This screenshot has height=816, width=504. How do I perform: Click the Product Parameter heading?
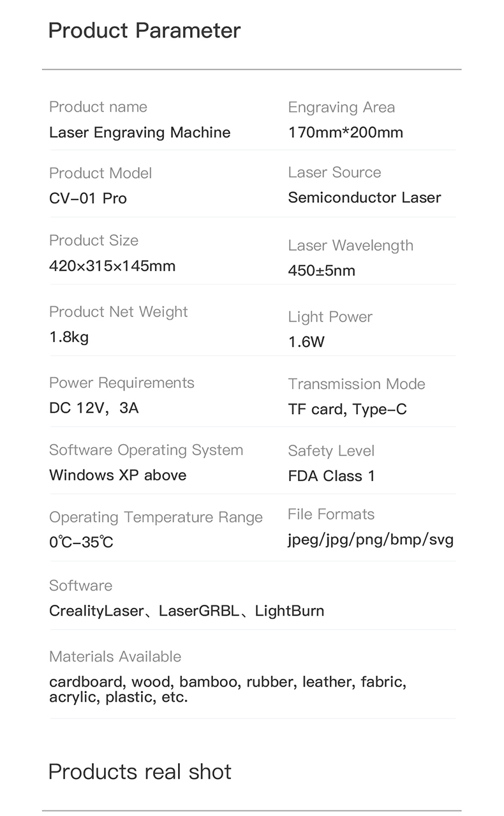pos(144,31)
